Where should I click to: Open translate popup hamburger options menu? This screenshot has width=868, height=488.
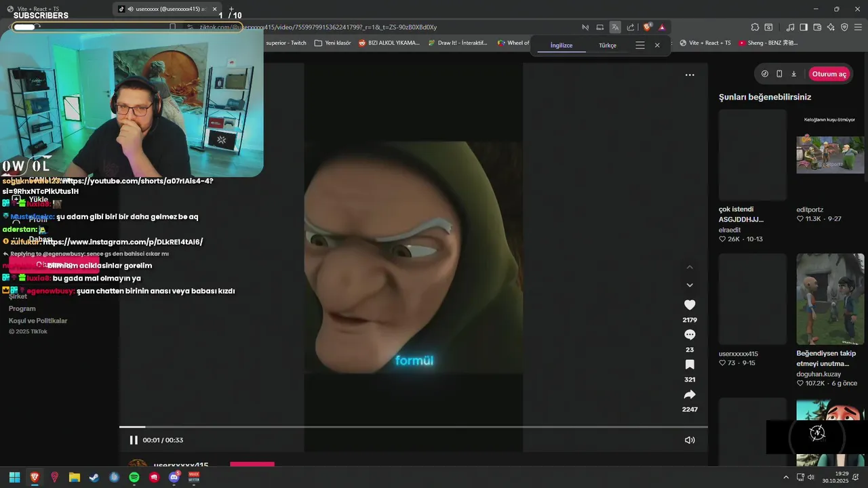[x=639, y=45]
